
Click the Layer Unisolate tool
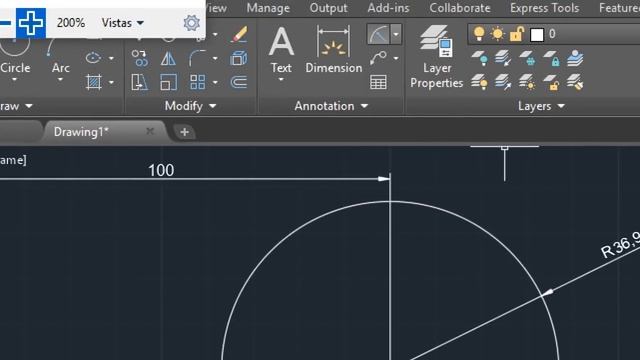(503, 82)
